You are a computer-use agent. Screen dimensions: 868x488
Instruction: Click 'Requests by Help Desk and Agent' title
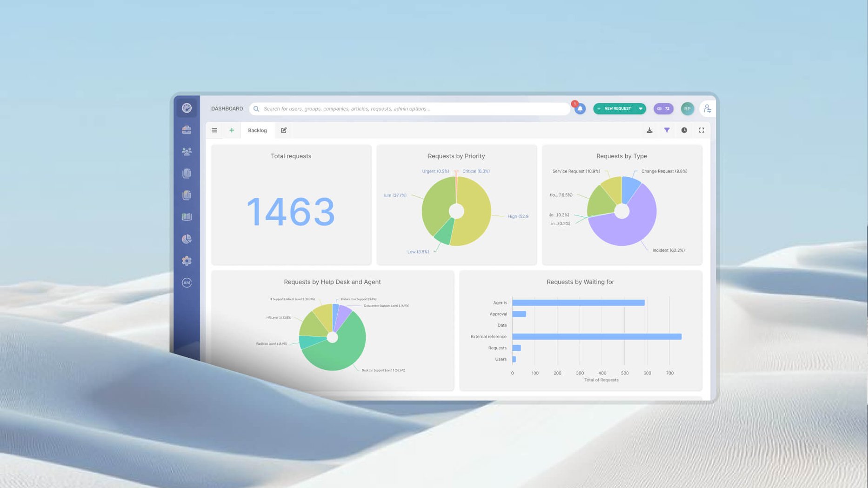click(332, 282)
